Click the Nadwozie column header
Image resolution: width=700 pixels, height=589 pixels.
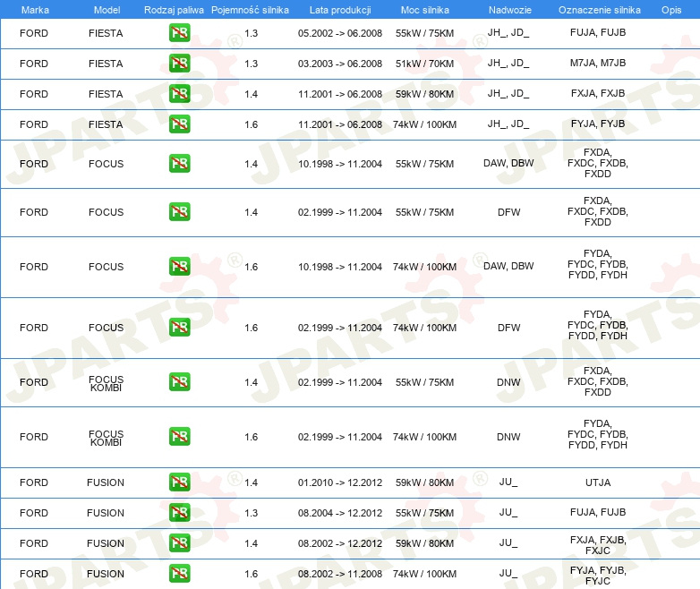[510, 10]
